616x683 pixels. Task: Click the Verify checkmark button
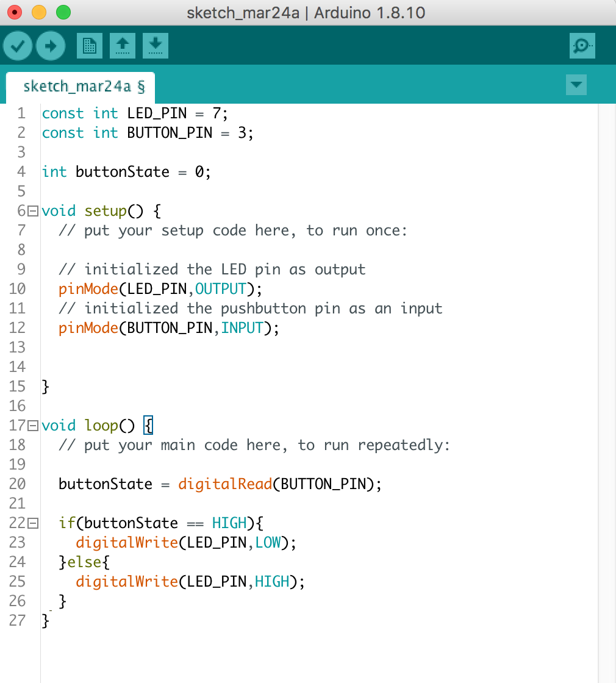pos(18,46)
